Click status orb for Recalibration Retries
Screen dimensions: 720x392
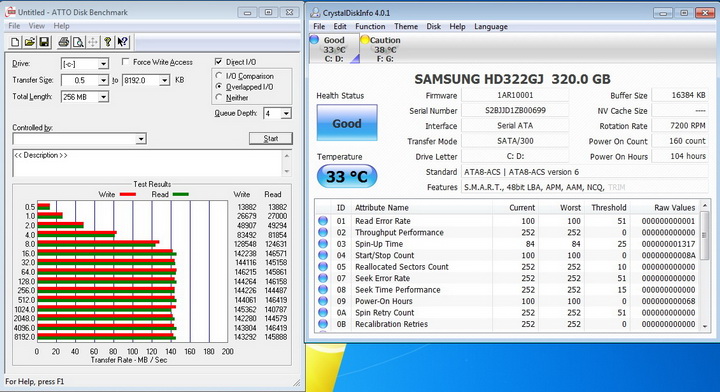(x=323, y=324)
